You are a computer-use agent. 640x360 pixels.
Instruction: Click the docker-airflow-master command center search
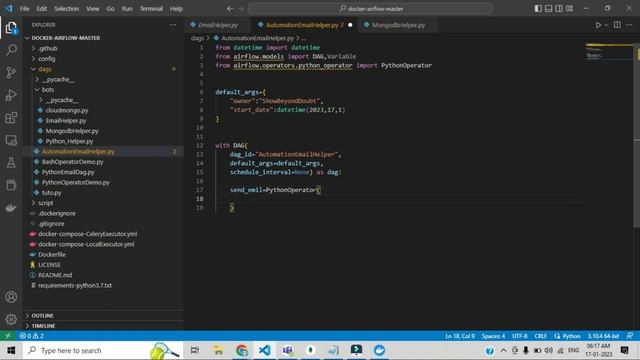pos(370,9)
